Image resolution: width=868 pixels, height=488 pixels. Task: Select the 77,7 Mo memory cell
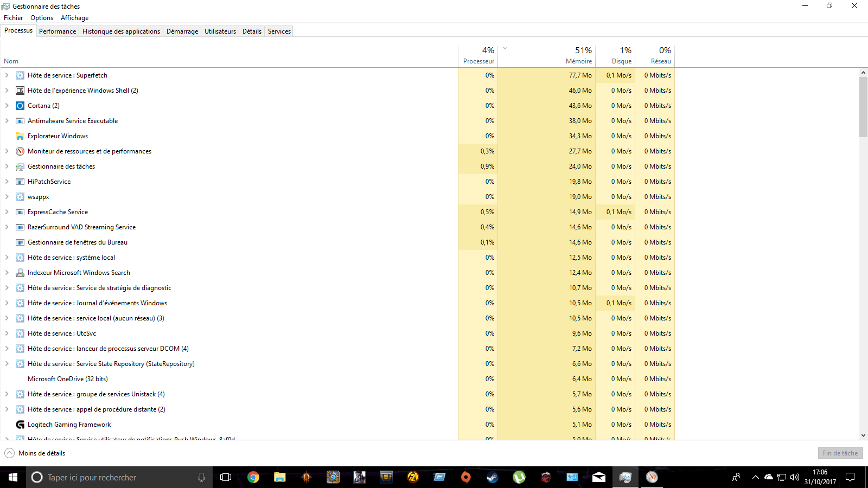pyautogui.click(x=547, y=75)
